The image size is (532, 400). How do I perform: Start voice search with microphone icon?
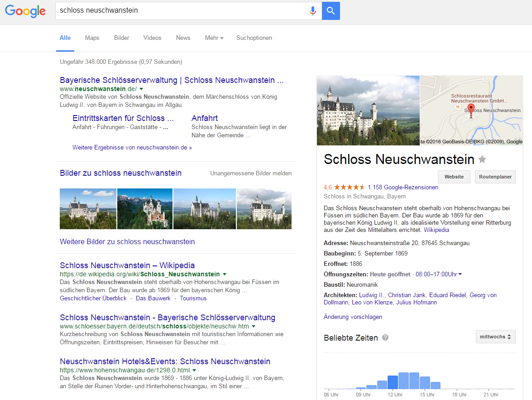[312, 11]
